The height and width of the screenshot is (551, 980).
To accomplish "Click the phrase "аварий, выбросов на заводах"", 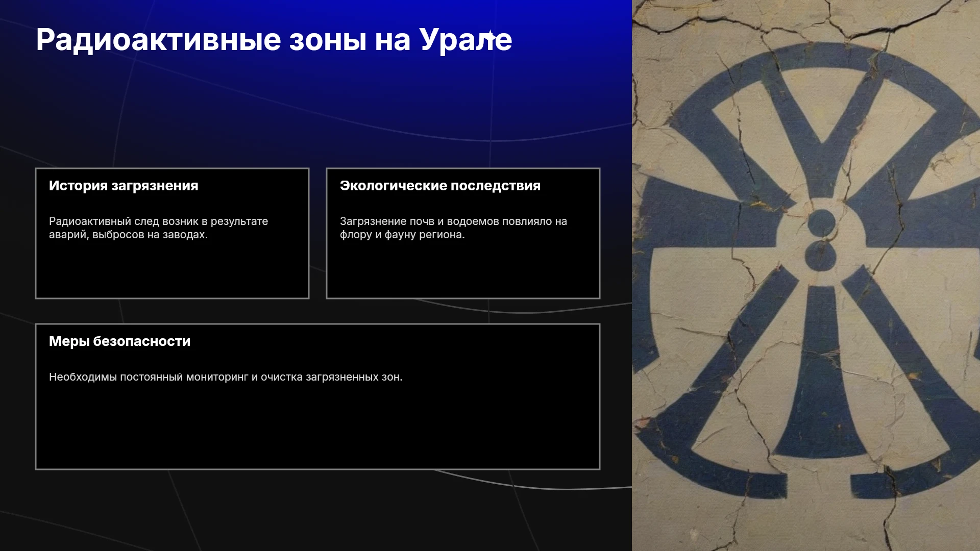I will [128, 235].
